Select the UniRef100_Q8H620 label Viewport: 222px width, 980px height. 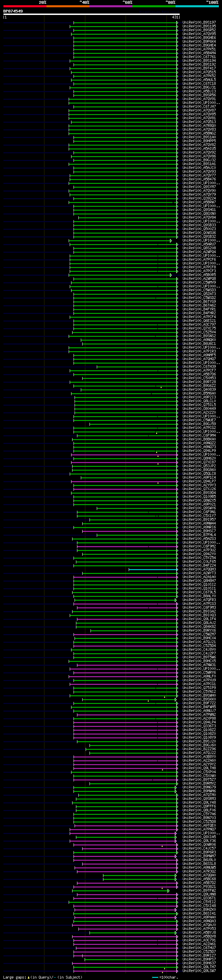tap(199, 459)
